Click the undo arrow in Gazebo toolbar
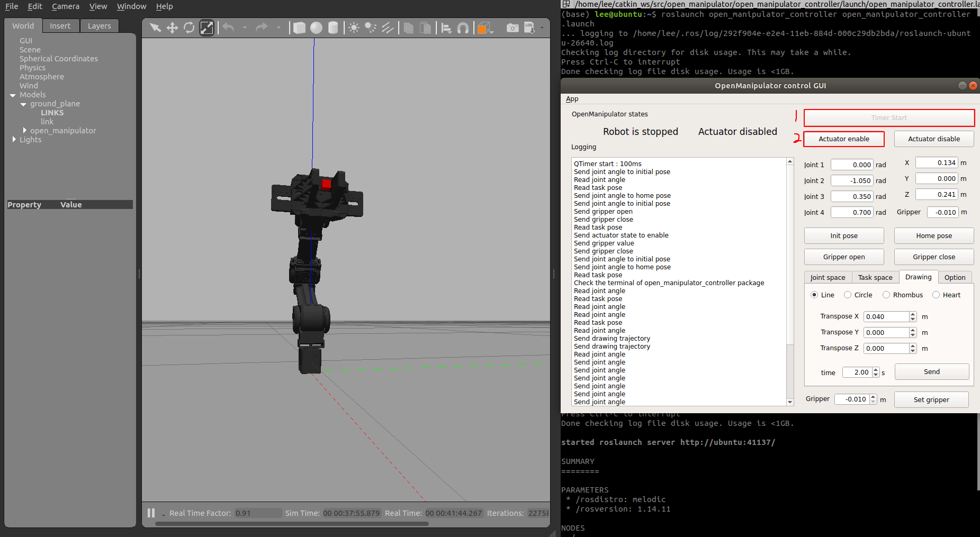 click(x=228, y=28)
